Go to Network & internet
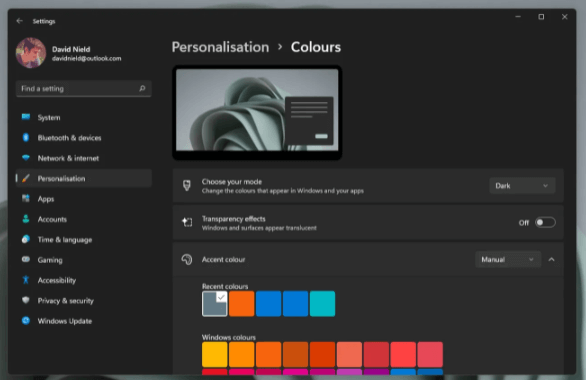Viewport: 586px width, 380px height. (x=84, y=158)
